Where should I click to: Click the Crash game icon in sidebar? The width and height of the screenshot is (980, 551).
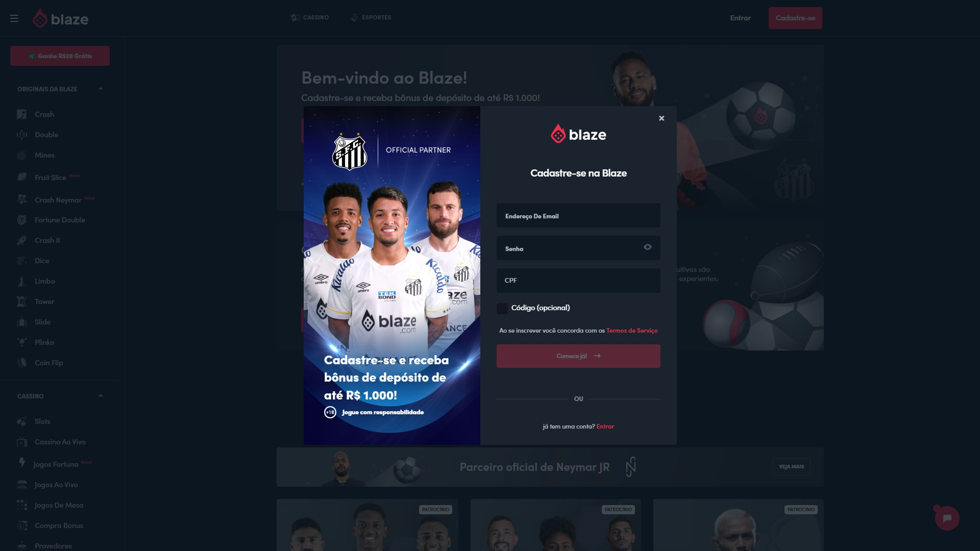tap(21, 114)
